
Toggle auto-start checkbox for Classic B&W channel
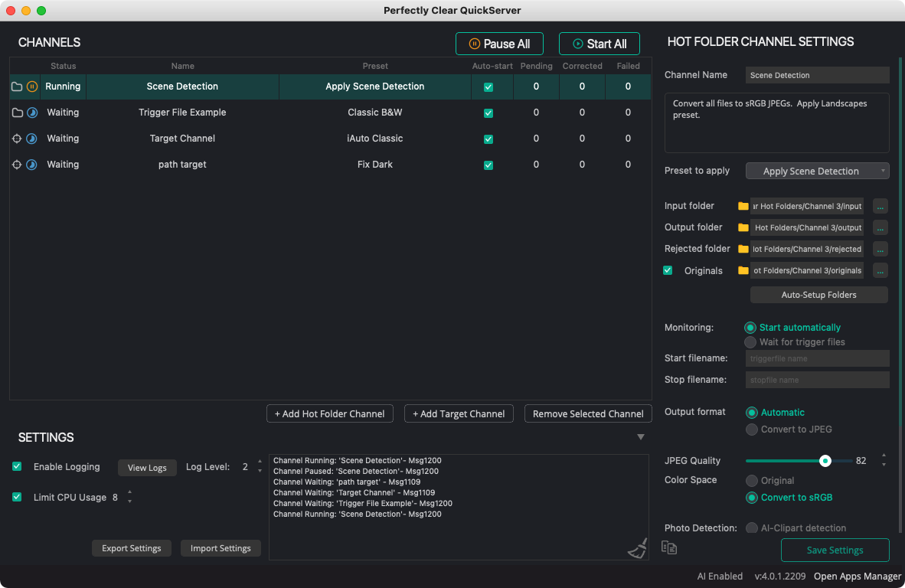488,113
